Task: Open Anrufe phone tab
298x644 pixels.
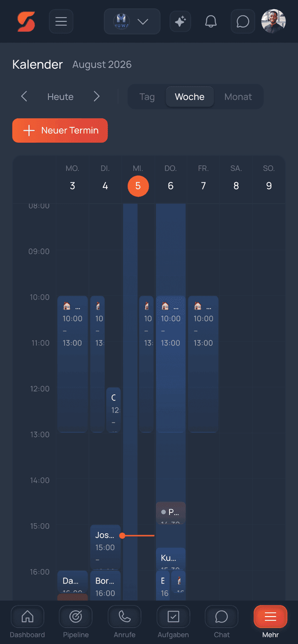Action: click(x=124, y=622)
